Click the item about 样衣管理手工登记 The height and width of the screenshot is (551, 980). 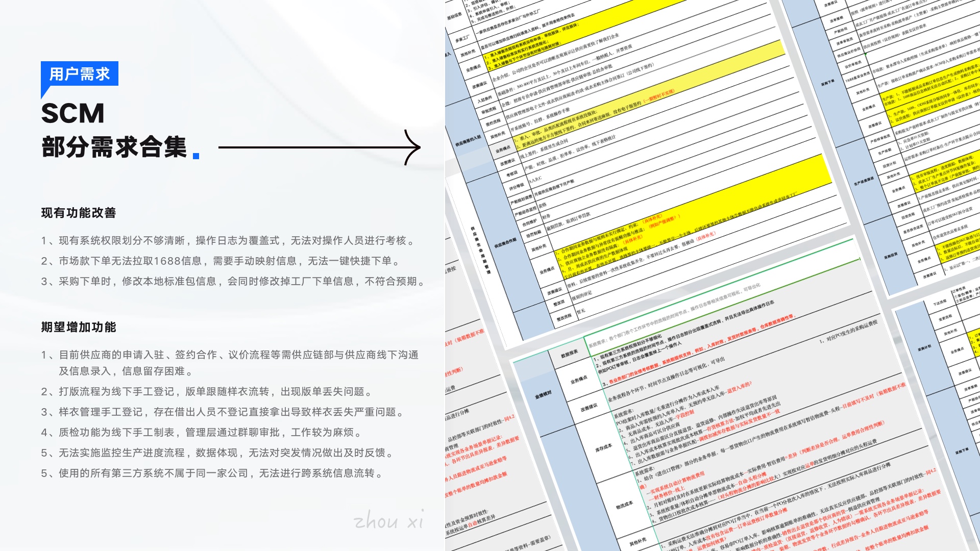point(223,412)
